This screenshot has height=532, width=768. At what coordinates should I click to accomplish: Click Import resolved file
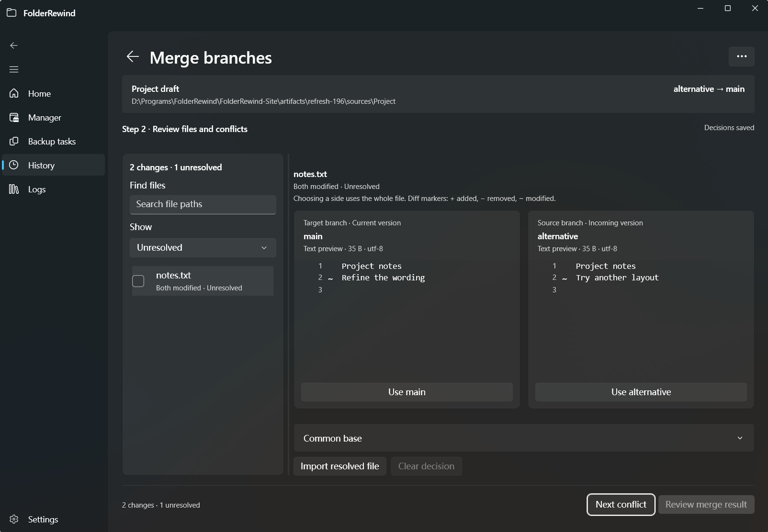340,466
